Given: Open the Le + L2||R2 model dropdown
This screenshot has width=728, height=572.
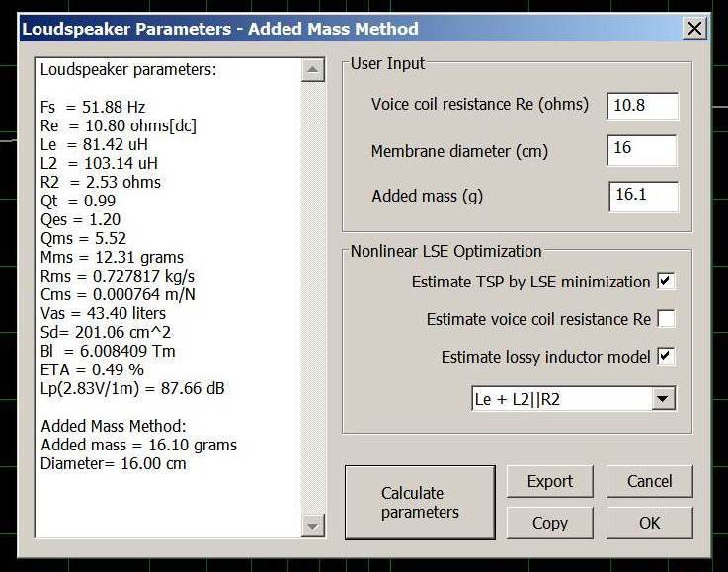Looking at the screenshot, I should [663, 398].
